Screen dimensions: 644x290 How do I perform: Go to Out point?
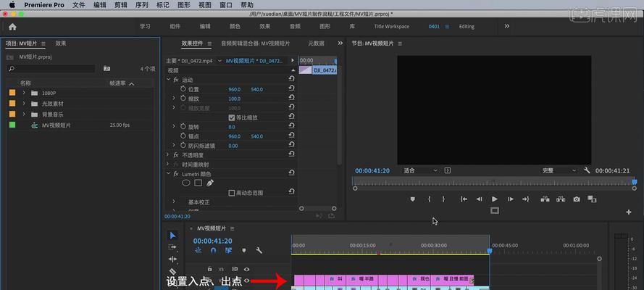526,199
